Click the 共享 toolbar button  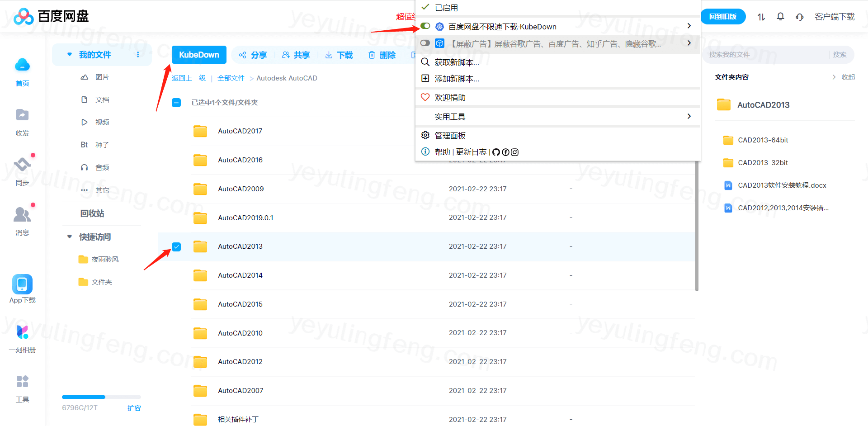pos(296,55)
